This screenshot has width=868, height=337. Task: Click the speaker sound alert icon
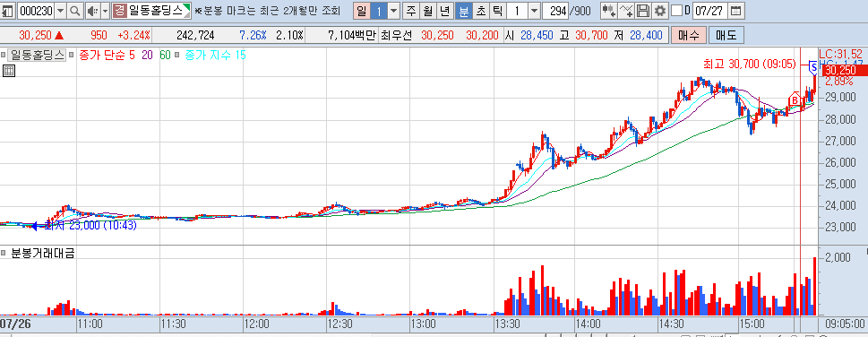[92, 11]
